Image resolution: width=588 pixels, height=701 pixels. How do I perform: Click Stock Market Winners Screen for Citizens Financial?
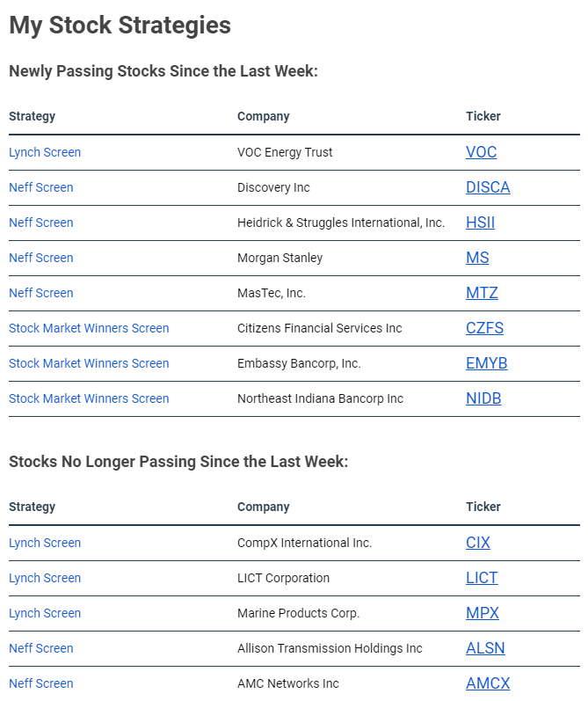click(89, 328)
